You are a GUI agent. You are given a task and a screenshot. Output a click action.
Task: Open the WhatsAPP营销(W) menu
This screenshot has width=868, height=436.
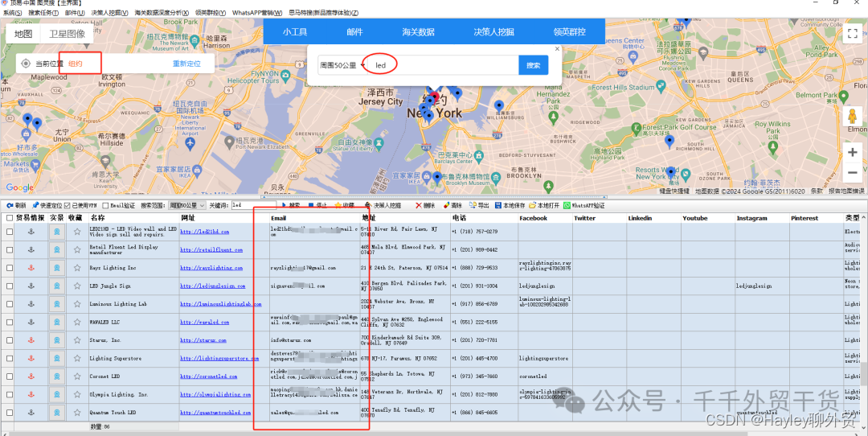pyautogui.click(x=257, y=12)
